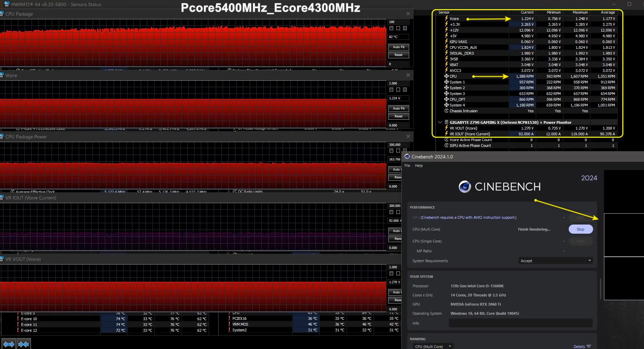Click the collapse columns inward-arrows icon

23,344
